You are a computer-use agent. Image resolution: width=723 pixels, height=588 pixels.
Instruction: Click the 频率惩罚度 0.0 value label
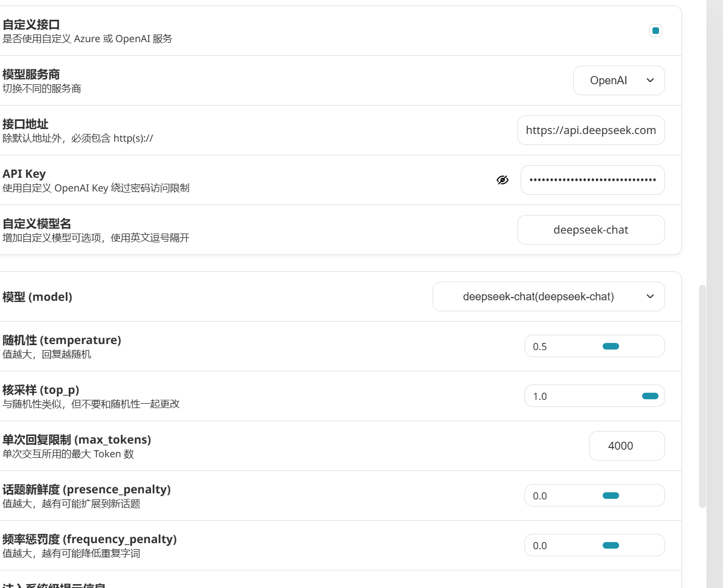[540, 546]
